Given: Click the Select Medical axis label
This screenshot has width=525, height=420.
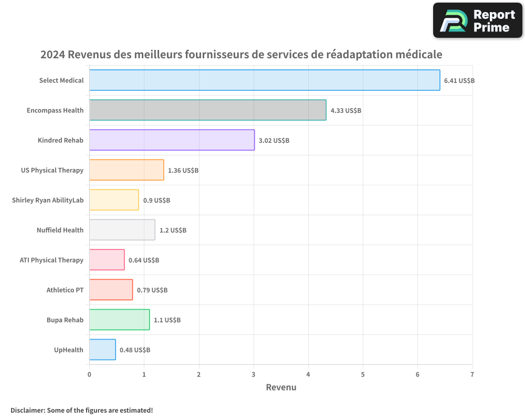Looking at the screenshot, I should pyautogui.click(x=61, y=80).
